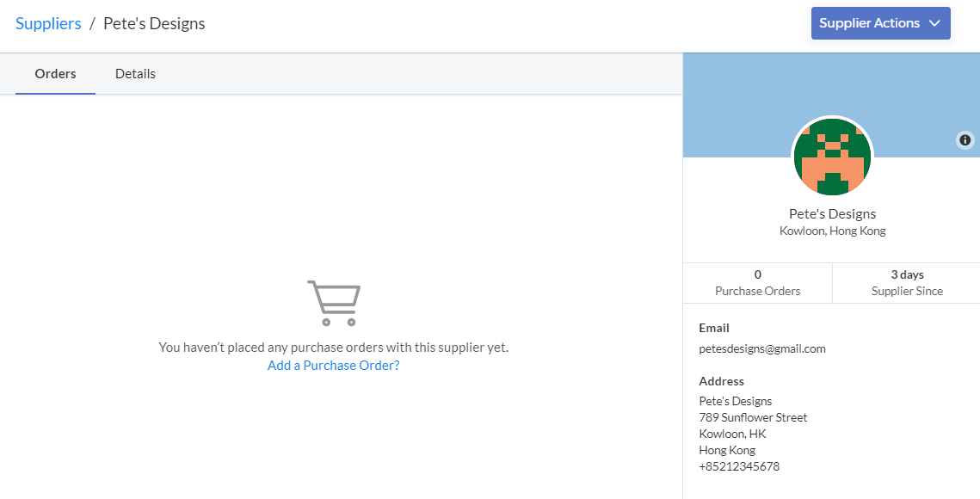This screenshot has height=499, width=980.
Task: Click the Pete's Designs pixel avatar
Action: click(832, 157)
